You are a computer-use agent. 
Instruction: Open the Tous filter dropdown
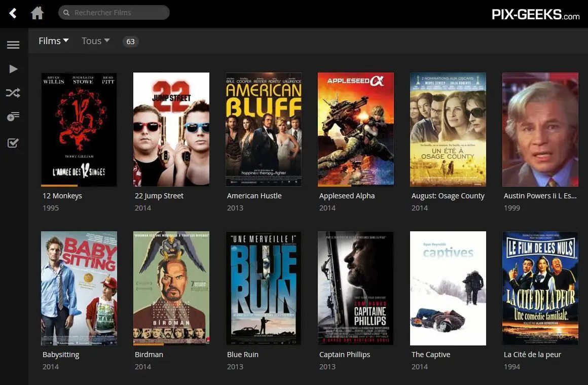(x=96, y=41)
